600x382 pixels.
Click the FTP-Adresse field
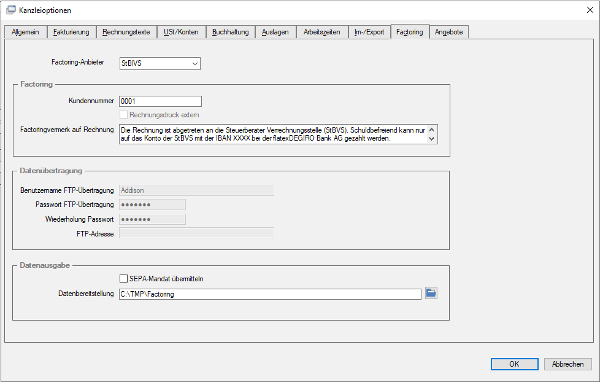tap(197, 233)
